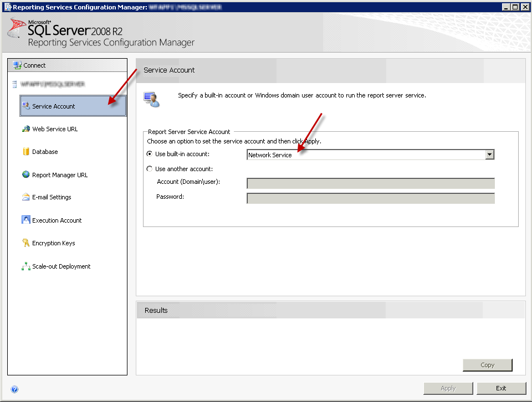Open help via the blue question icon
This screenshot has height=402, width=532.
click(x=14, y=389)
